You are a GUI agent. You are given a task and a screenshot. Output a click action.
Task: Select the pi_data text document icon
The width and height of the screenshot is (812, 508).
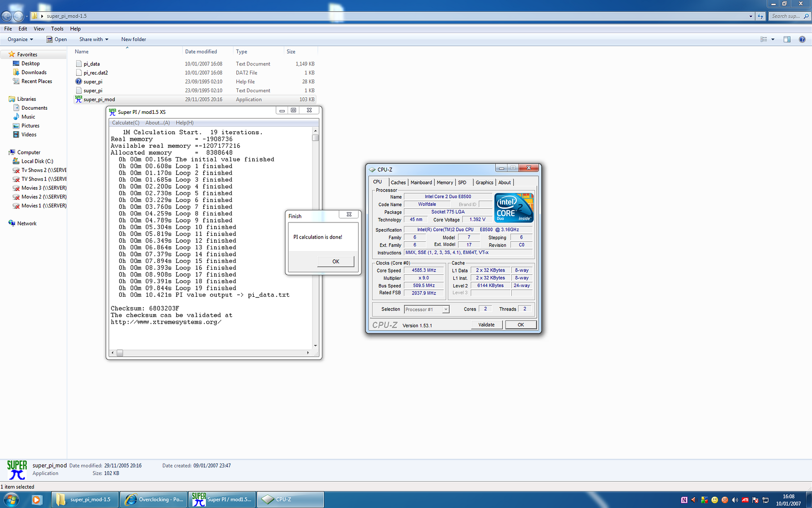coord(78,63)
